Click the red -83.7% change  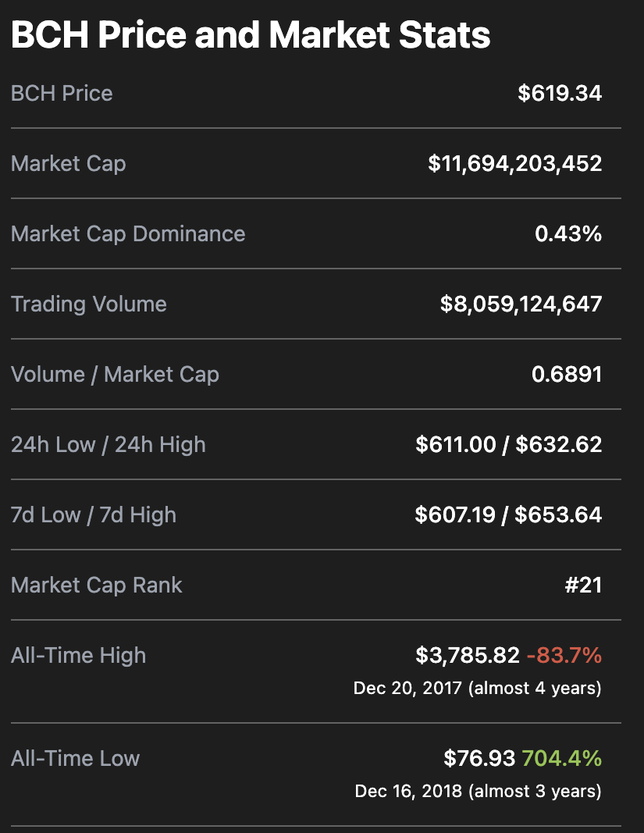pos(564,655)
